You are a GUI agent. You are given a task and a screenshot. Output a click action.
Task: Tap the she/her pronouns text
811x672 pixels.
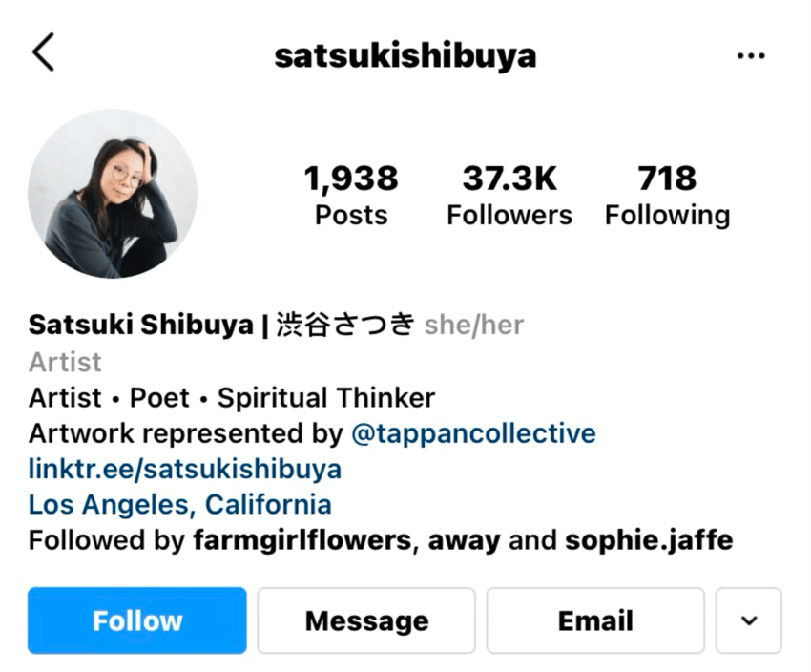474,325
